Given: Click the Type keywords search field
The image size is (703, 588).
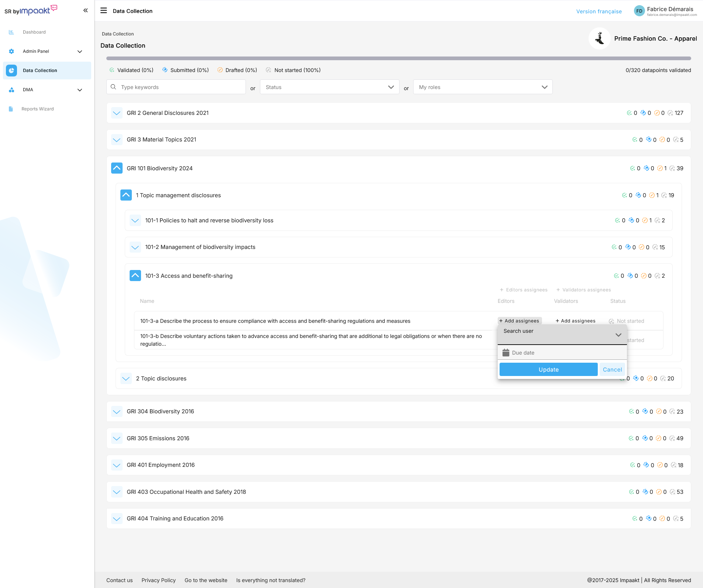Looking at the screenshot, I should pos(181,87).
